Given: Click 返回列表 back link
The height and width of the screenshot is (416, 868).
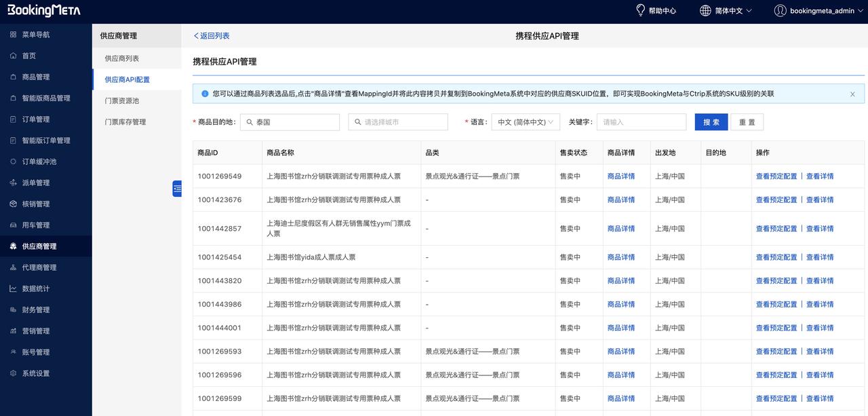Looking at the screenshot, I should [212, 36].
